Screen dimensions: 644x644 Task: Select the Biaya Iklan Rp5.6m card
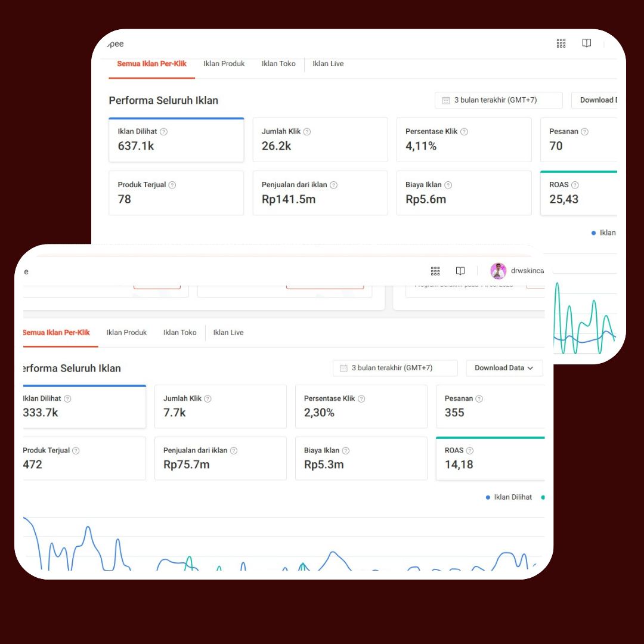tap(463, 193)
